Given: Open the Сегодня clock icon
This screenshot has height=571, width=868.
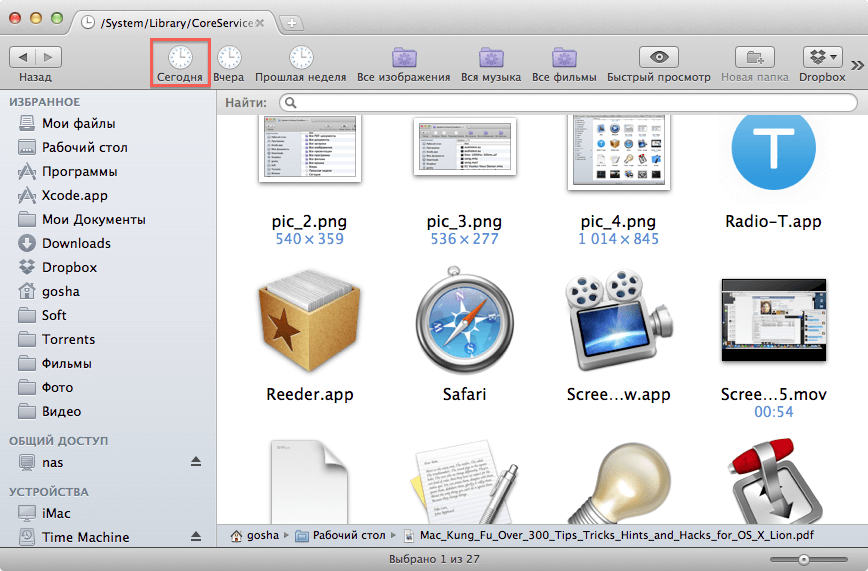Looking at the screenshot, I should pos(180,57).
